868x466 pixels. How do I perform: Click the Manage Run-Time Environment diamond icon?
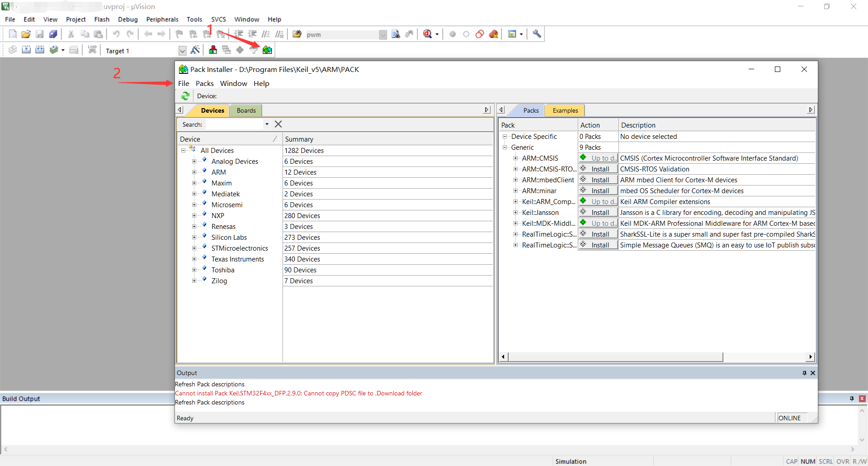(x=240, y=50)
